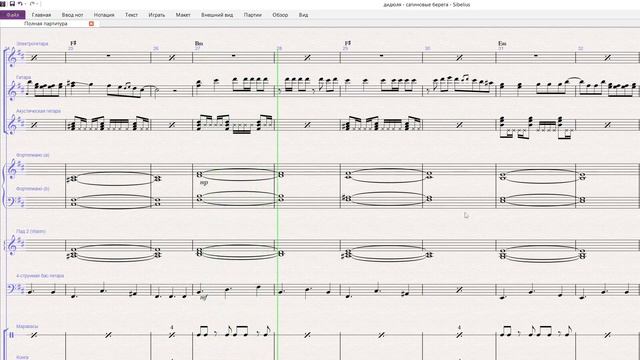Open the Файл tab
This screenshot has height=360, width=640.
click(13, 15)
